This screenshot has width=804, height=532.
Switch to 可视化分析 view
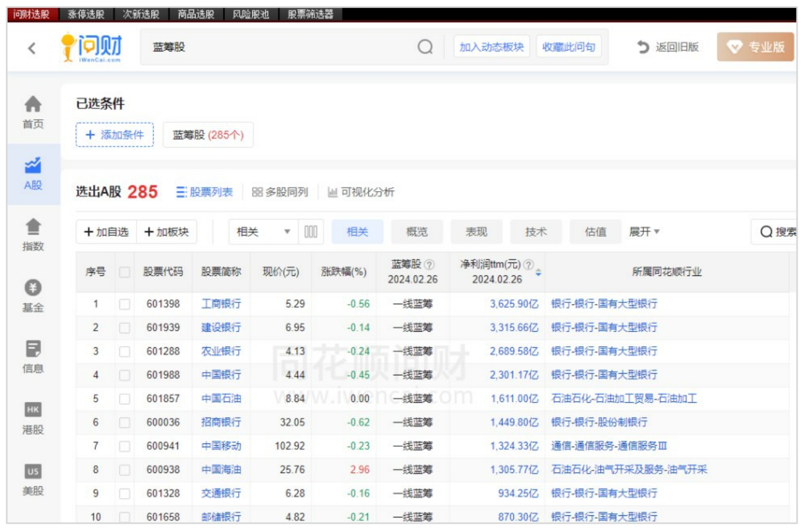(x=360, y=192)
